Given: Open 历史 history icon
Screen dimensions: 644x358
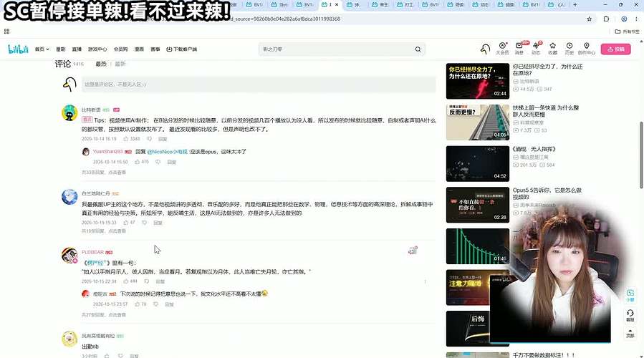Looking at the screenshot, I should tap(569, 49).
